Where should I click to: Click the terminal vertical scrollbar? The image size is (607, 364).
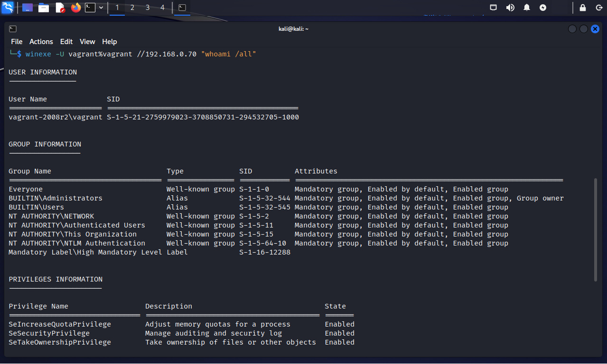(x=596, y=230)
